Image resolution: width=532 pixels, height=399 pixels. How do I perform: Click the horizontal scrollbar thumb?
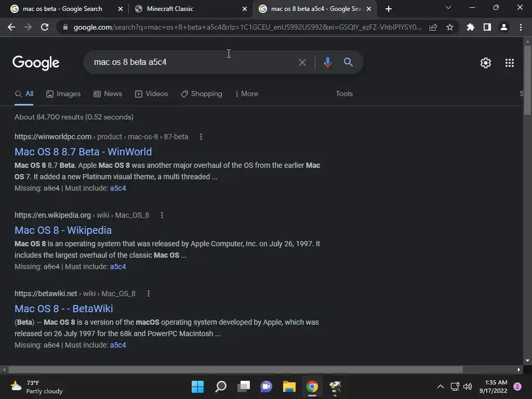pos(236,369)
